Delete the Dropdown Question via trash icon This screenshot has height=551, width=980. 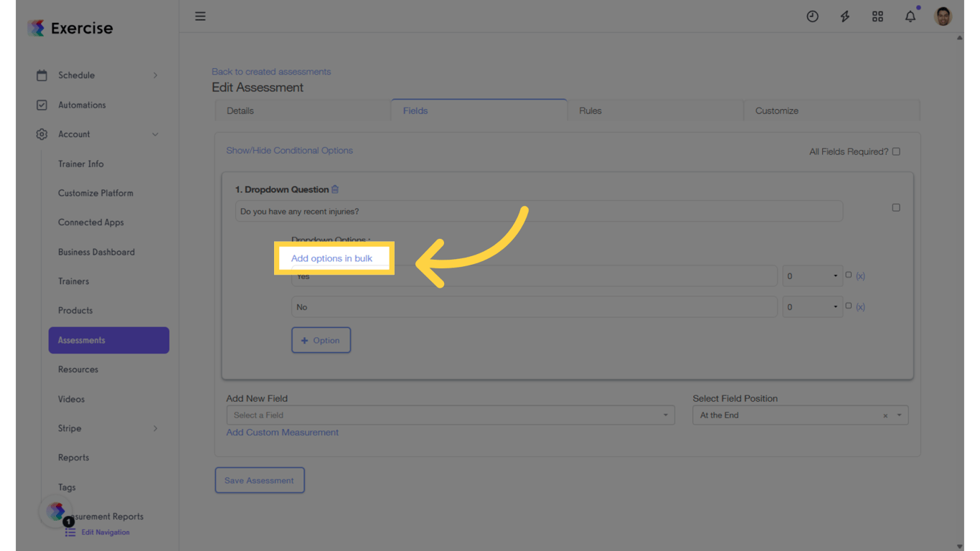point(334,189)
